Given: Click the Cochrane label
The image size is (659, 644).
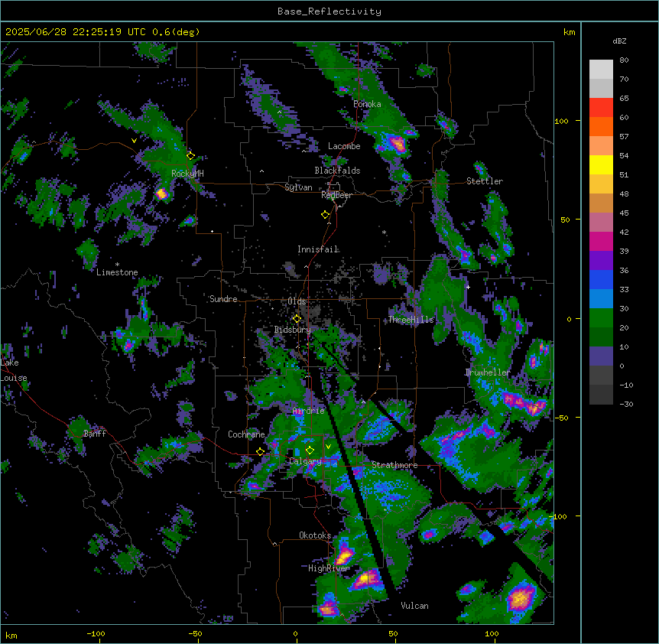Looking at the screenshot, I should pos(246,434).
